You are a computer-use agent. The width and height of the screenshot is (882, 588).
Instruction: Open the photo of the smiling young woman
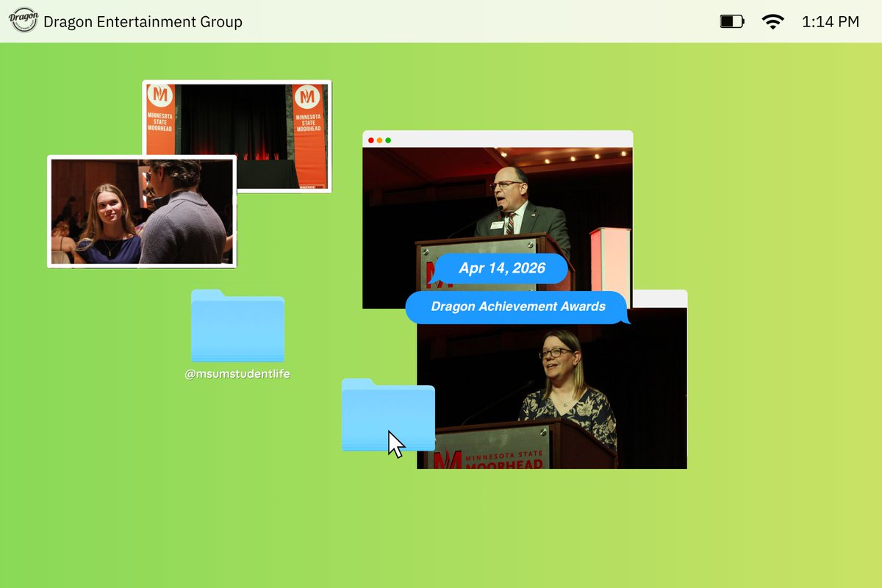142,212
